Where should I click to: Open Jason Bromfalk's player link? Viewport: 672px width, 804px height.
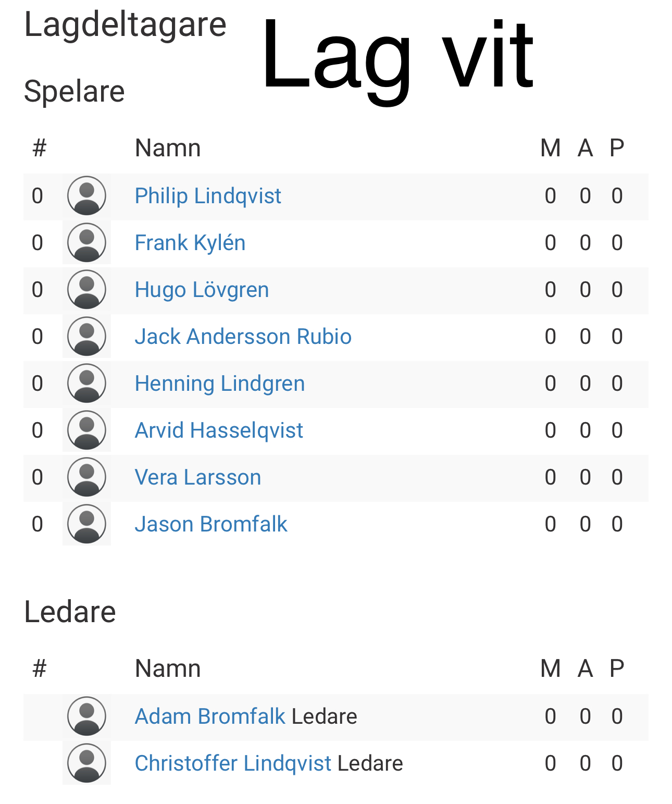click(211, 524)
